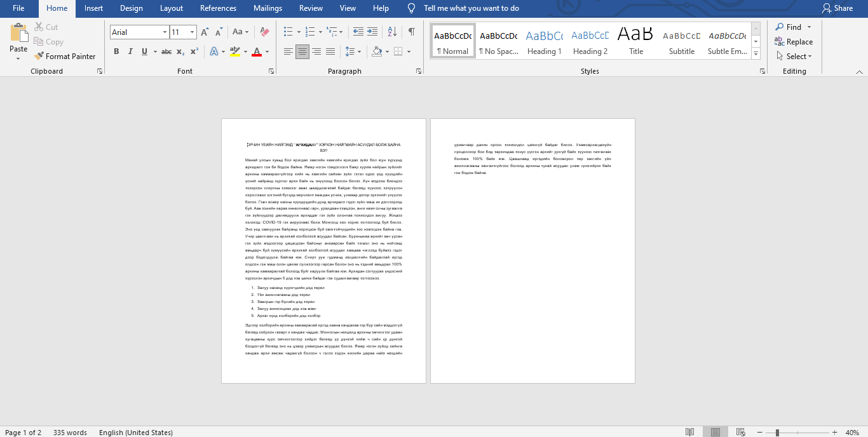
Task: Apply the Heading 1 style
Action: (x=544, y=43)
